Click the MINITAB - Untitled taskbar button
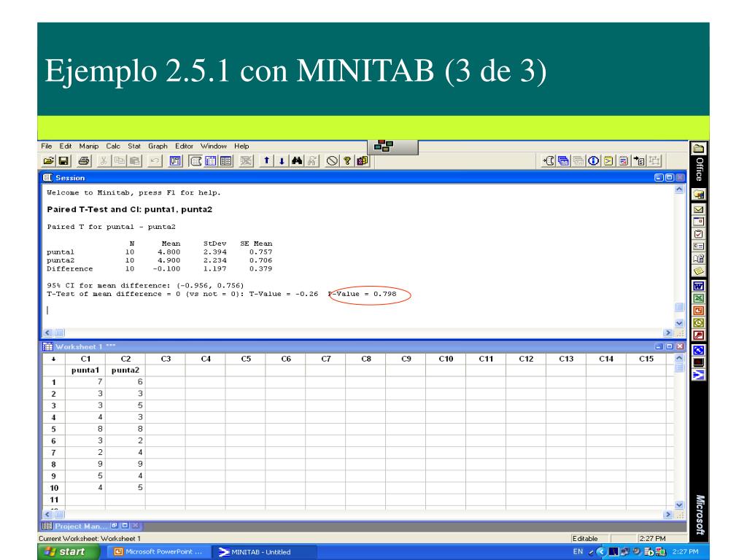 coord(263,552)
